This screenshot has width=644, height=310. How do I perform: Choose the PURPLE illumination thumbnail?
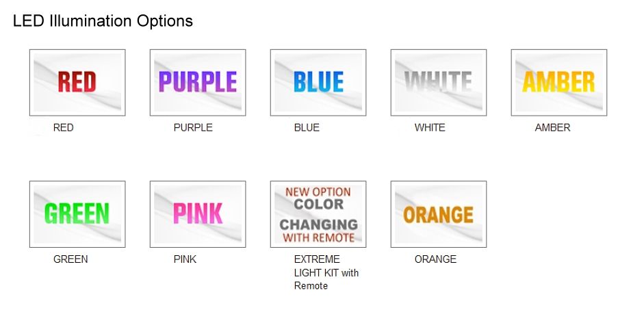coord(198,83)
